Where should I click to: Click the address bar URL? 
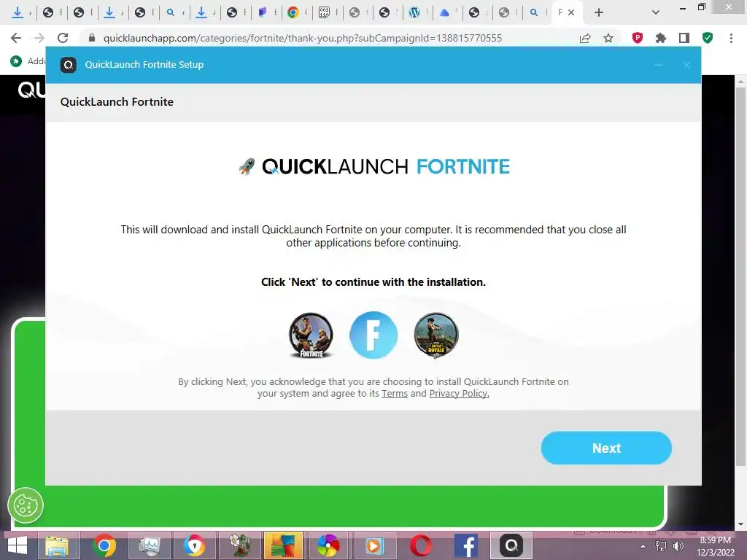click(x=303, y=38)
